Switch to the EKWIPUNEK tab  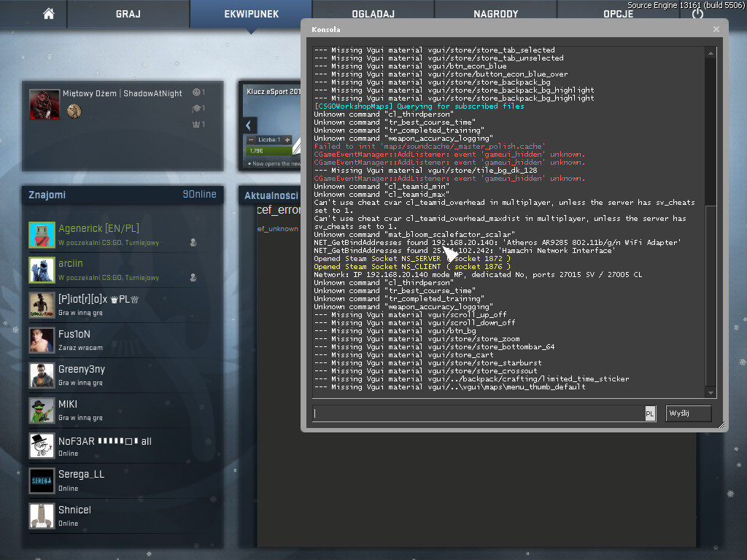251,14
